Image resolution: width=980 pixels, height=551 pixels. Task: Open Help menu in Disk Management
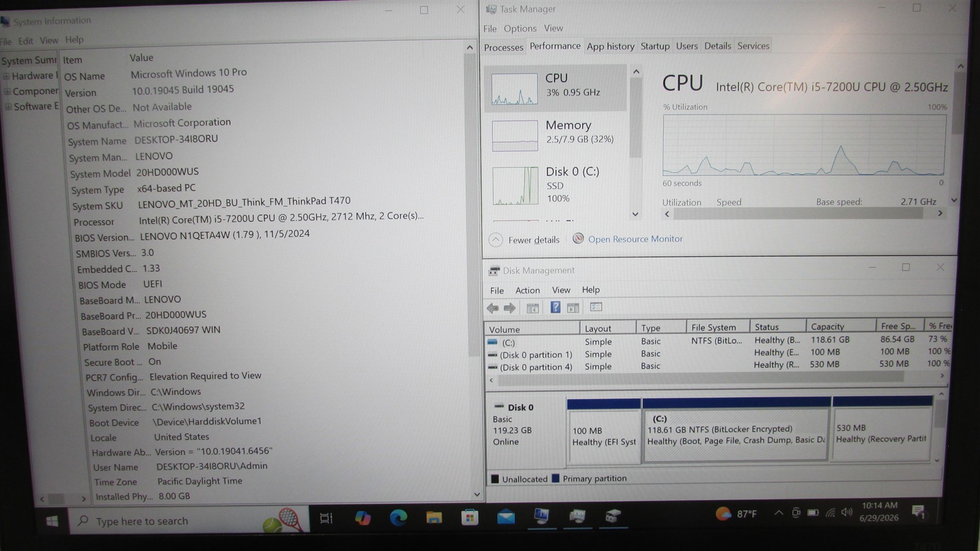(x=590, y=290)
